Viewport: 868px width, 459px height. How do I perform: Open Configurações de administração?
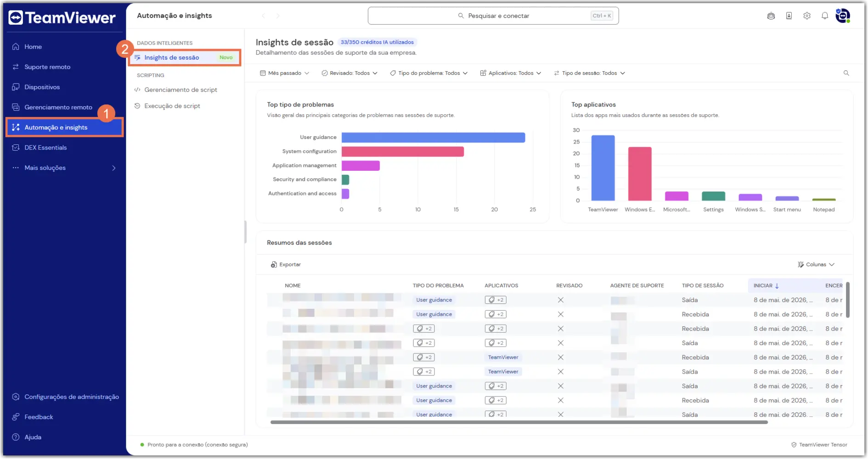click(x=64, y=397)
